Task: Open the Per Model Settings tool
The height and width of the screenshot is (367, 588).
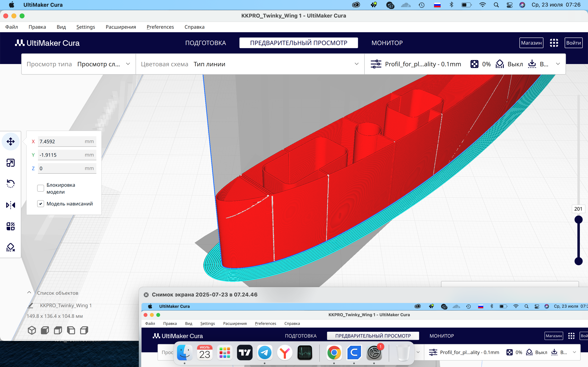Action: click(10, 226)
